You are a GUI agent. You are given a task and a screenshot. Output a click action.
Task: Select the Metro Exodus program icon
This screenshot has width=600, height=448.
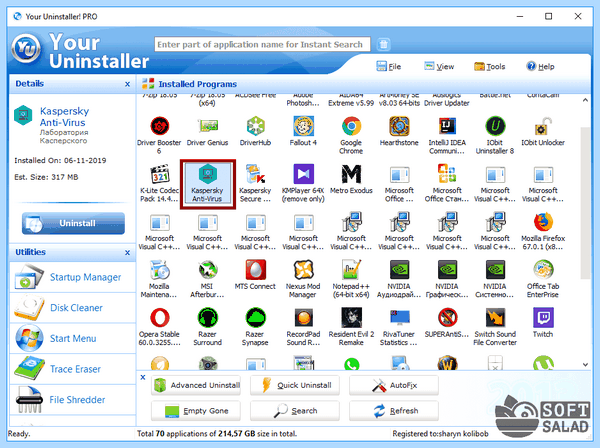[x=351, y=174]
